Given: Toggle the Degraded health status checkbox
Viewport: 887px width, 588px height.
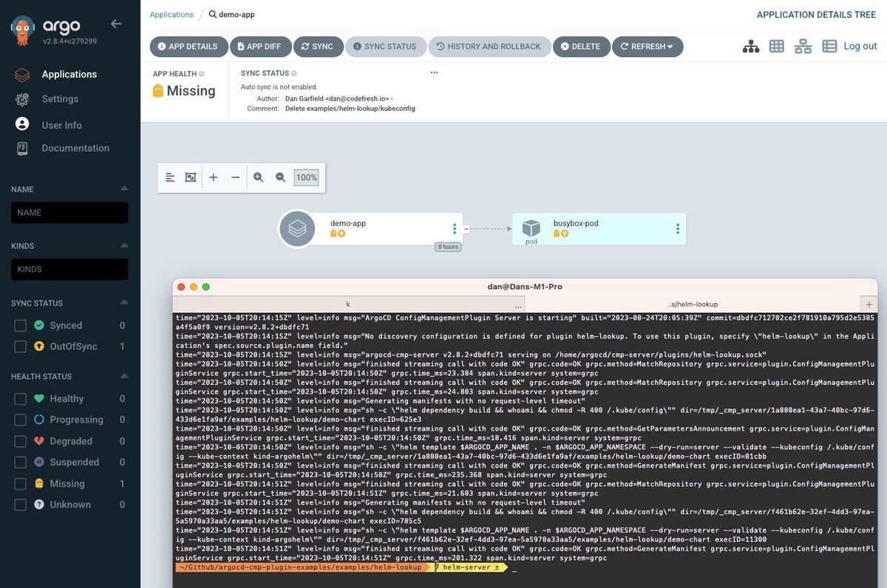Looking at the screenshot, I should coord(21,441).
